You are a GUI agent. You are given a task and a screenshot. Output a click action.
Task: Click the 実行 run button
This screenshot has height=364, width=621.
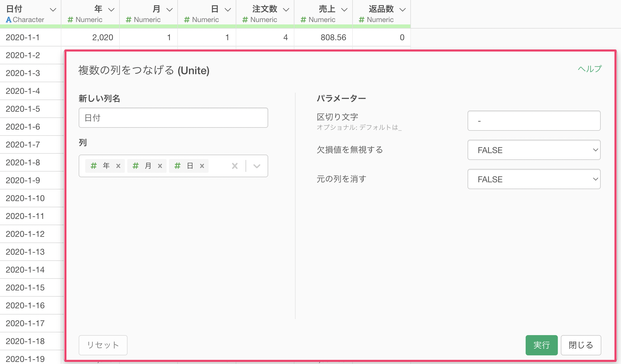541,345
